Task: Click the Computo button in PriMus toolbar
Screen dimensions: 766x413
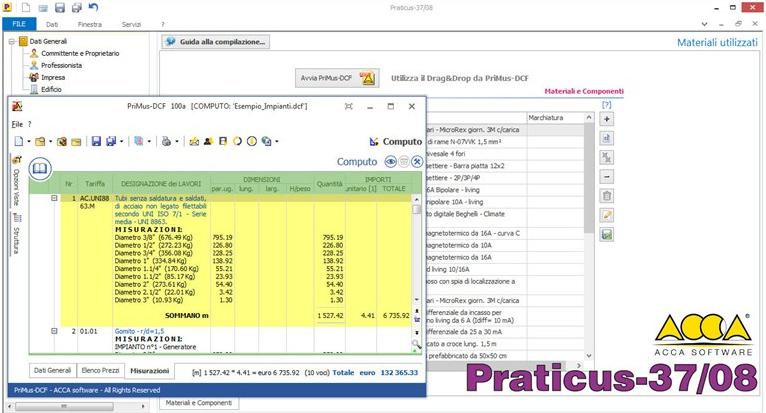Action: [x=395, y=141]
